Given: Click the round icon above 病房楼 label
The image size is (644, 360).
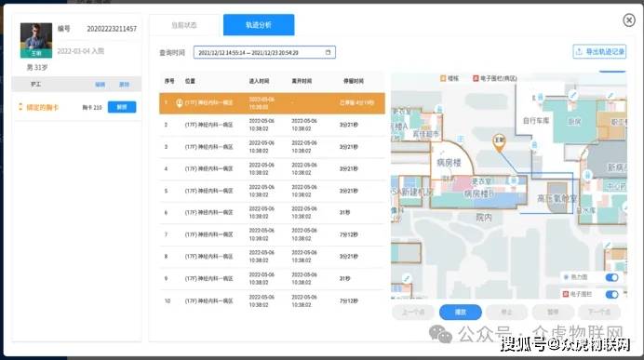Looking at the screenshot, I should (461, 140).
